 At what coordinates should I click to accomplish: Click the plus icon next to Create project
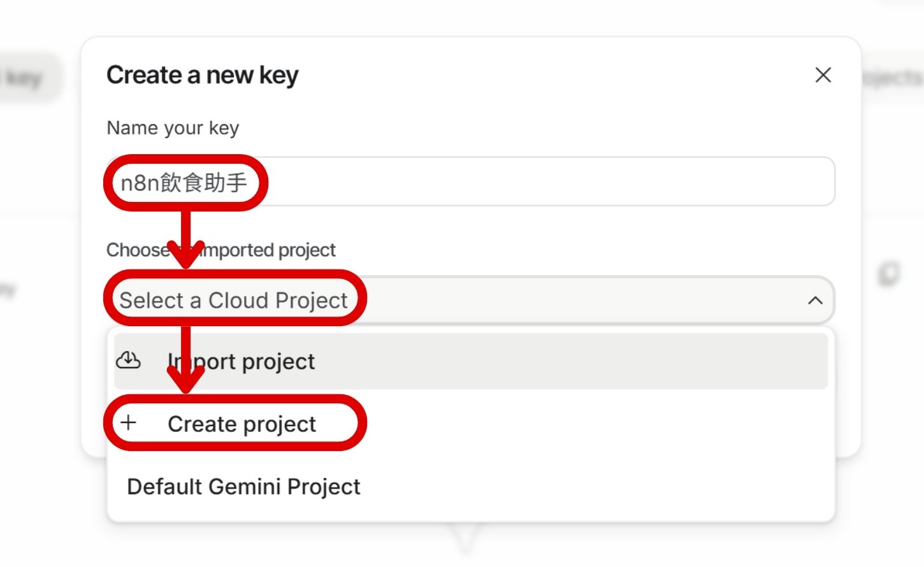click(x=129, y=422)
